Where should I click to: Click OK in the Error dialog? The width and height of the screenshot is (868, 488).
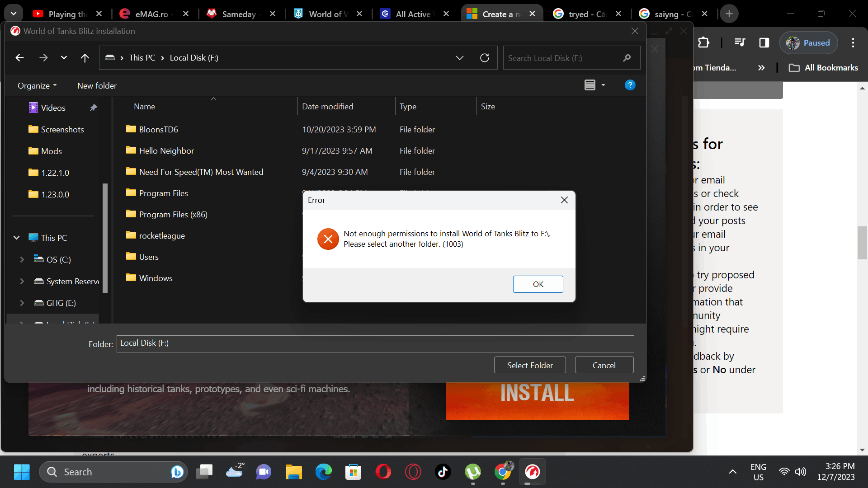pos(538,284)
